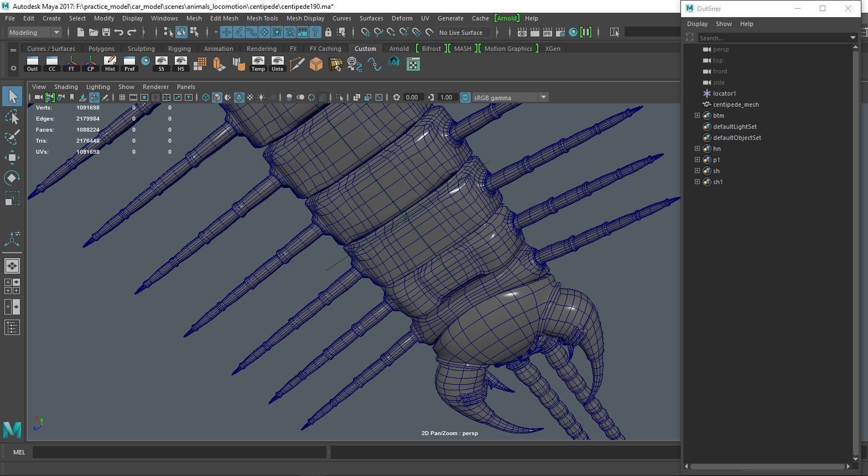Expand the sh1 set in Outliner
Image resolution: width=868 pixels, height=476 pixels.
(697, 182)
